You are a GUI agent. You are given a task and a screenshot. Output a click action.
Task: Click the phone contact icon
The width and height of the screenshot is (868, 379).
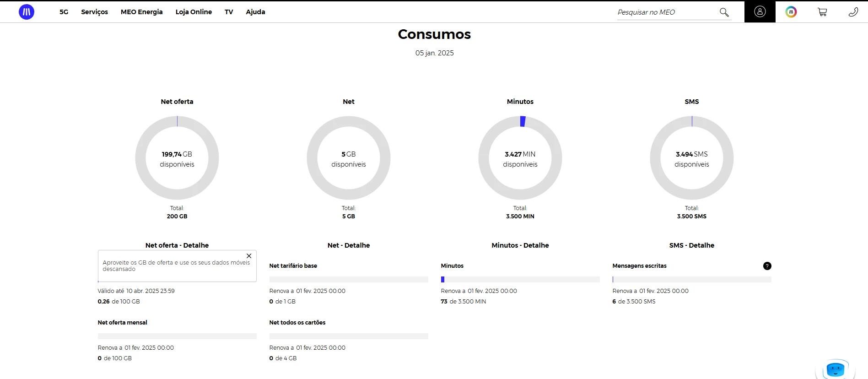coord(853,12)
